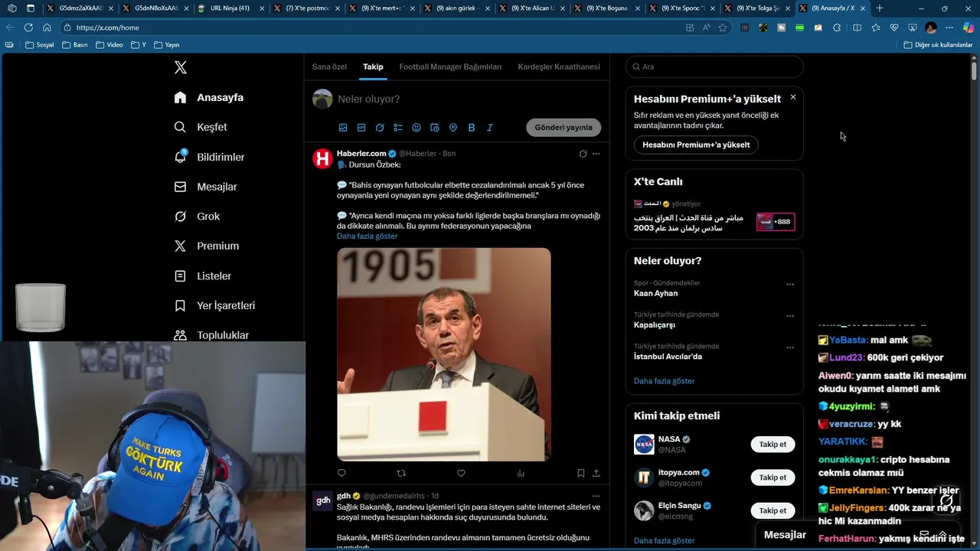The image size is (980, 551).
Task: Like the Haberler post
Action: click(461, 473)
